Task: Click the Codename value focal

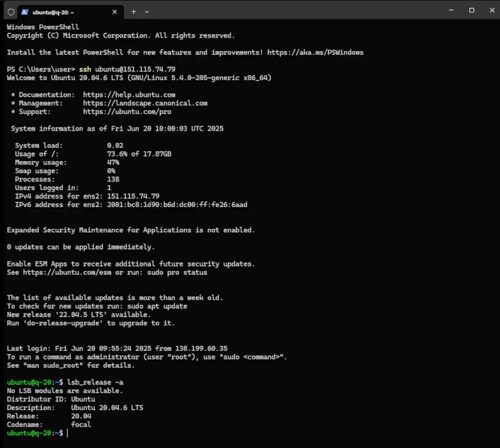Action: pos(81,425)
